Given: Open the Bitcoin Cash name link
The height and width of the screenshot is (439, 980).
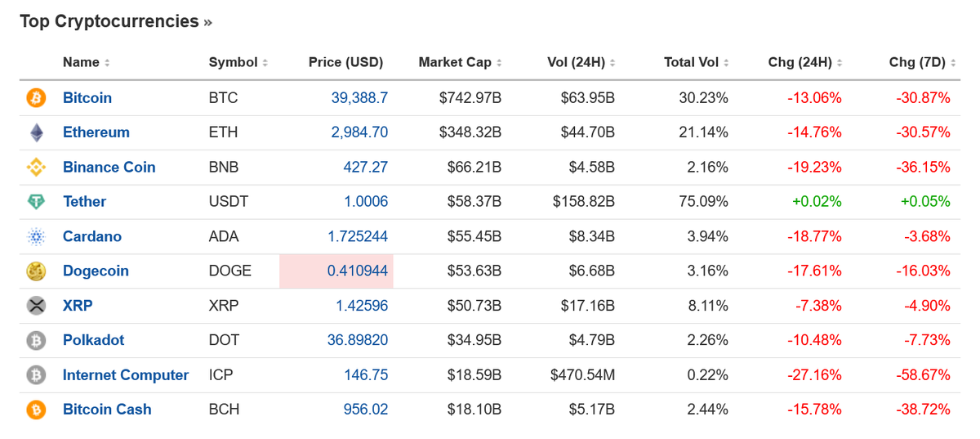Looking at the screenshot, I should (x=107, y=410).
